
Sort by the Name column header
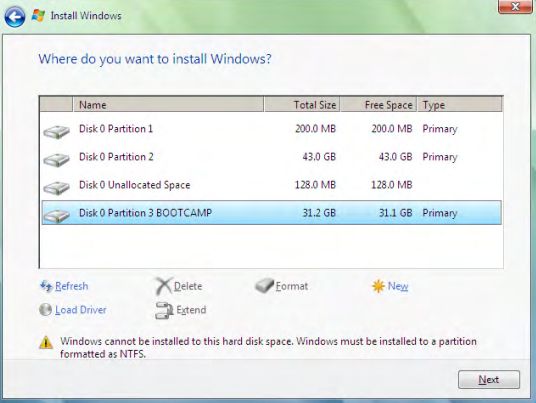coord(168,105)
